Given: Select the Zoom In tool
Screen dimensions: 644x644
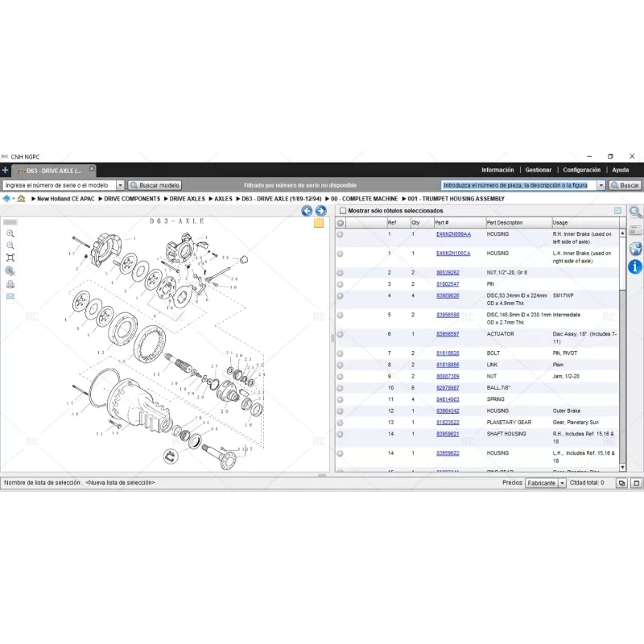Looking at the screenshot, I should [10, 234].
